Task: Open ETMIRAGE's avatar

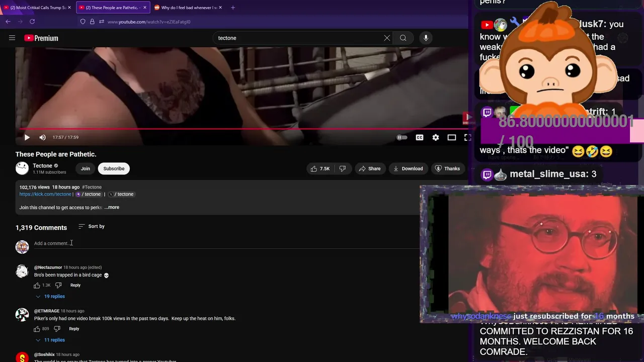Action: (x=22, y=315)
